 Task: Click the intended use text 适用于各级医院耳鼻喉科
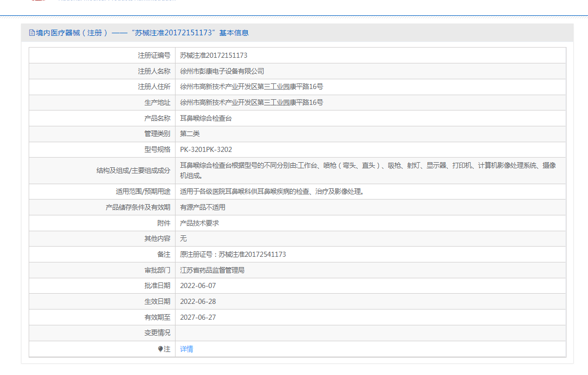pyautogui.click(x=272, y=192)
